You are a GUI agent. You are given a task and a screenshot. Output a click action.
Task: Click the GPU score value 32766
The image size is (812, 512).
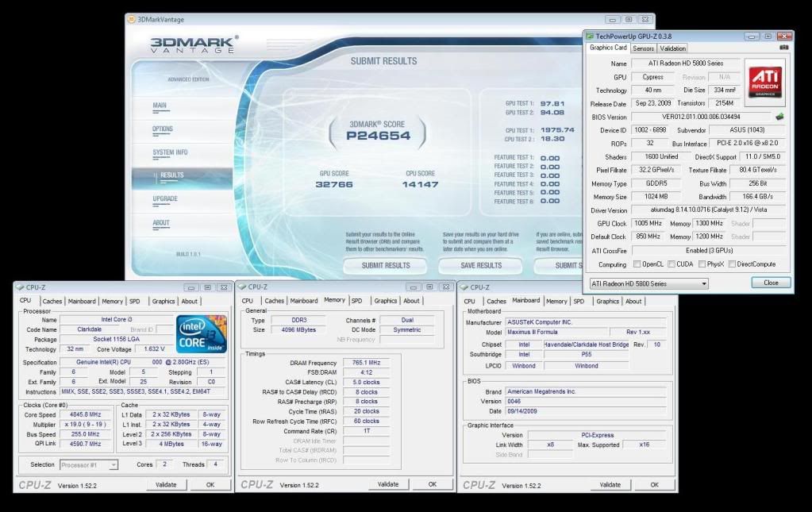pos(334,184)
